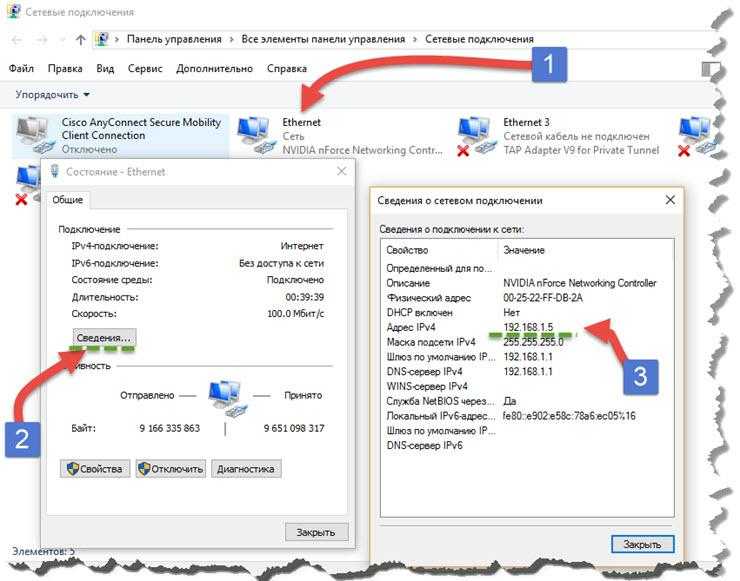Screen dimensions: 740x581
Task: Click the Forward arrow navigation icon
Action: pos(42,40)
